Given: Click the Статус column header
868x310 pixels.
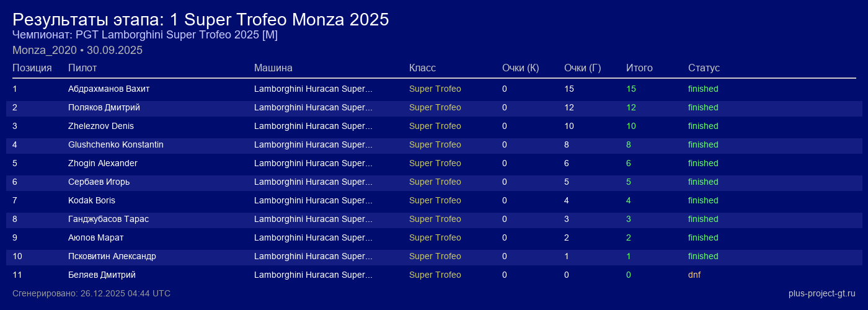Looking at the screenshot, I should [x=704, y=68].
